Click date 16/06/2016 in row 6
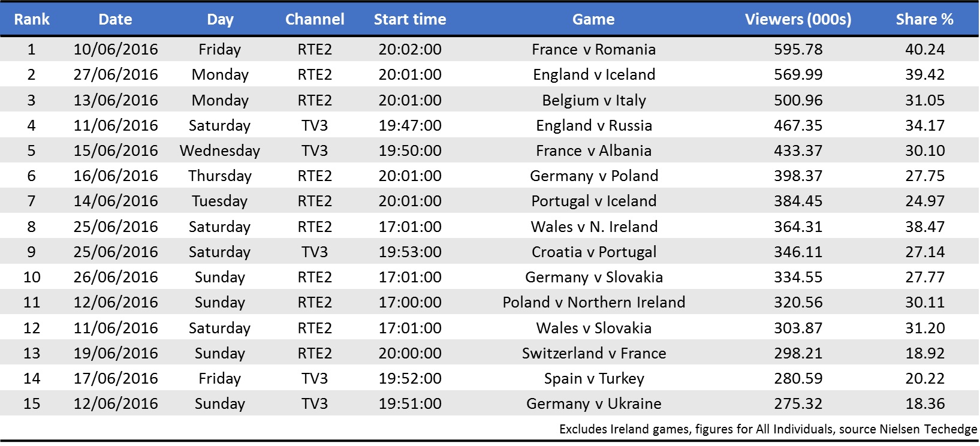Image resolution: width=980 pixels, height=446 pixels. [x=116, y=176]
